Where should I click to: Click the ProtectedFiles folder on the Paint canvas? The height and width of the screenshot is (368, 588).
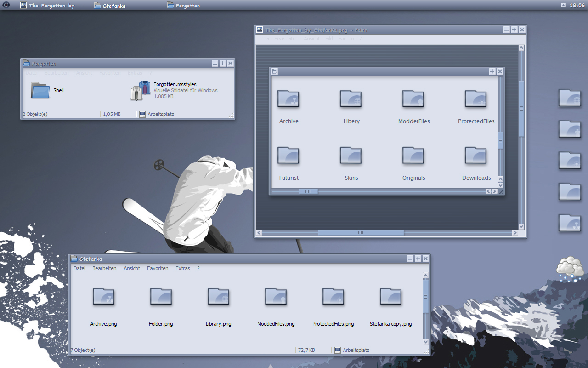pyautogui.click(x=476, y=99)
